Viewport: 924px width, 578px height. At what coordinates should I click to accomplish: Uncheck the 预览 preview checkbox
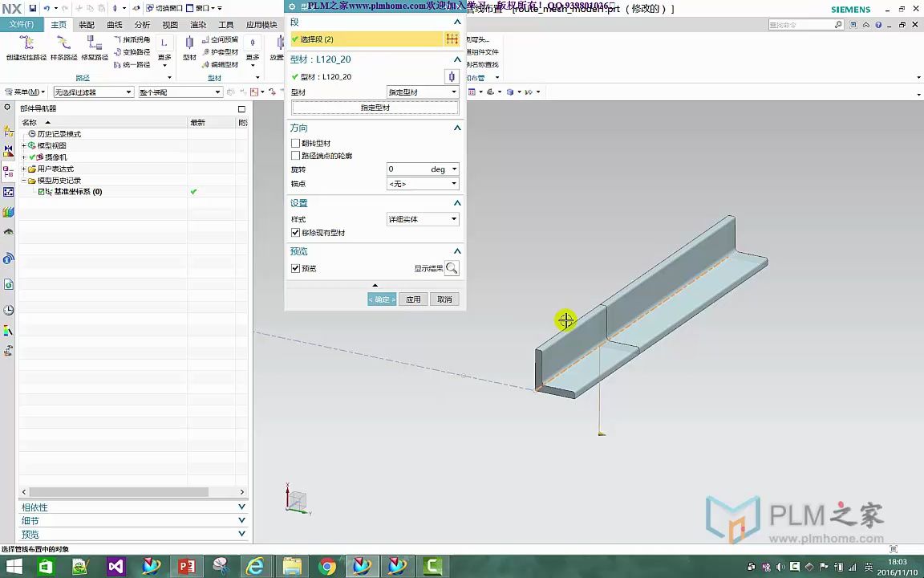coord(295,268)
